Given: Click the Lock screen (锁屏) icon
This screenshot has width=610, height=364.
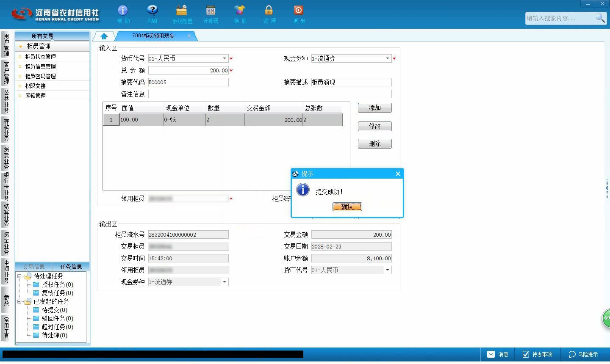Looking at the screenshot, I should (269, 14).
